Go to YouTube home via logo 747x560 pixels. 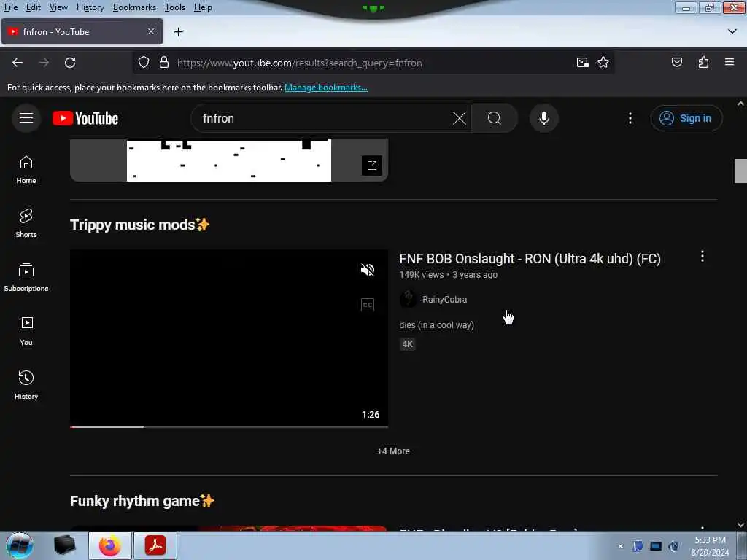coord(85,118)
